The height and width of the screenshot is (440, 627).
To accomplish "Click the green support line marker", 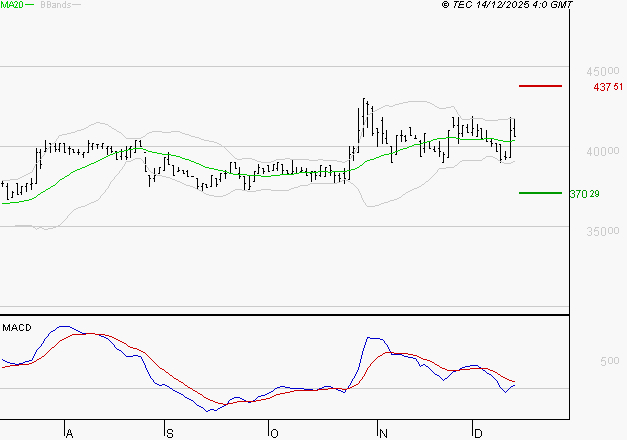I will pyautogui.click(x=540, y=193).
